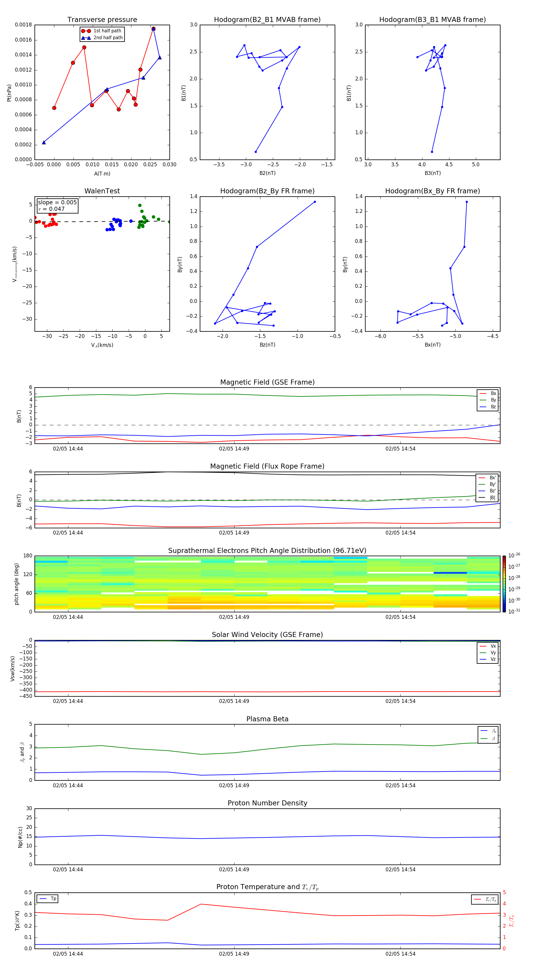Click the pitch angle colorbar scale
This screenshot has height=980, width=535.
click(504, 584)
